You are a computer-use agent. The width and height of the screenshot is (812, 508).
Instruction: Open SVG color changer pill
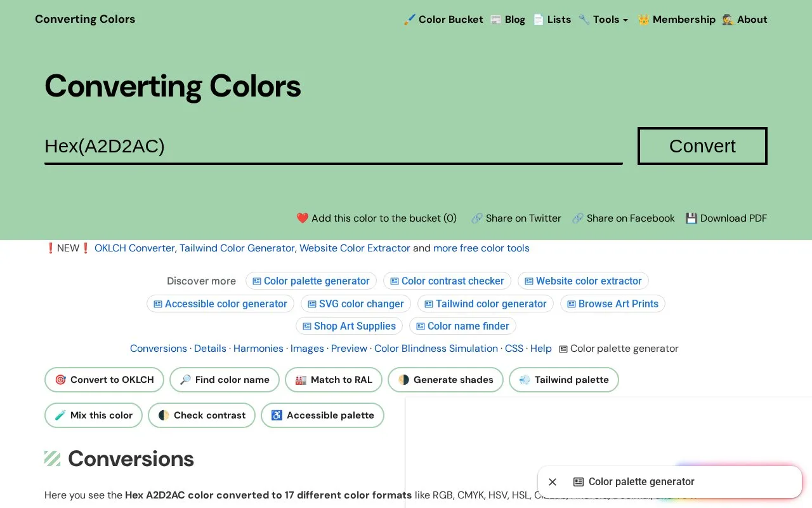point(356,304)
